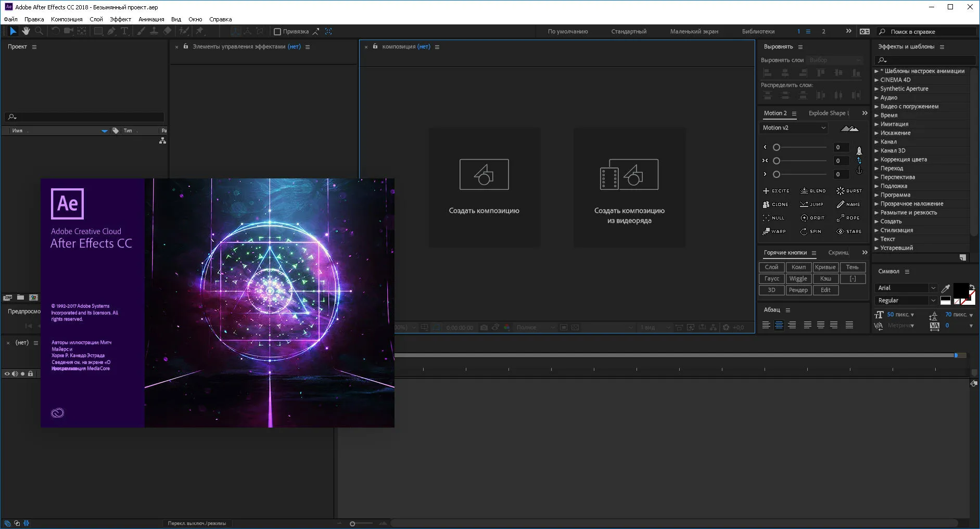Click the Рендер hotkey button
Viewport: 980px width, 529px height.
pos(798,290)
